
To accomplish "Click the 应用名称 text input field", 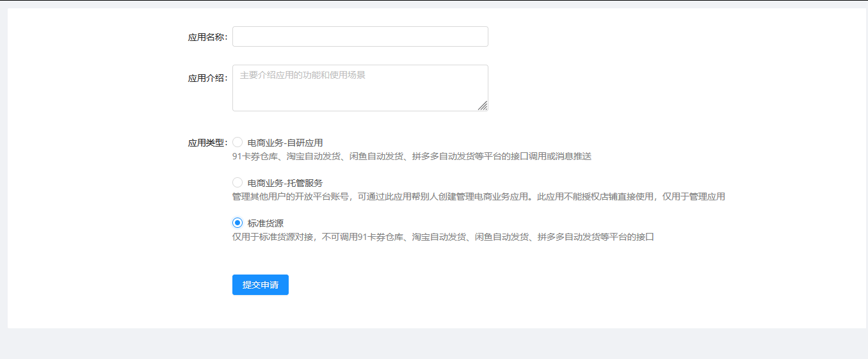I will 360,36.
